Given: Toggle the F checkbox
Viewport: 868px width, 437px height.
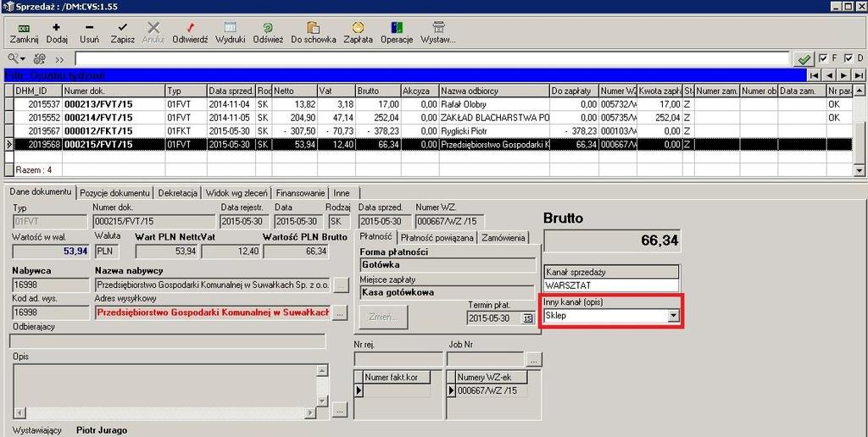Looking at the screenshot, I should 823,58.
